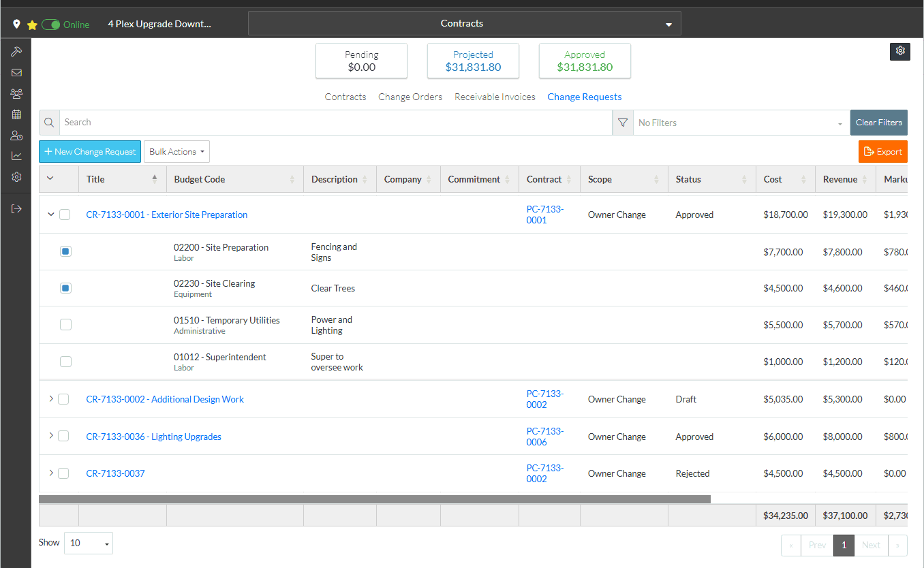924x568 pixels.
Task: Check the CR-7133-0001 row checkbox
Action: coord(65,215)
